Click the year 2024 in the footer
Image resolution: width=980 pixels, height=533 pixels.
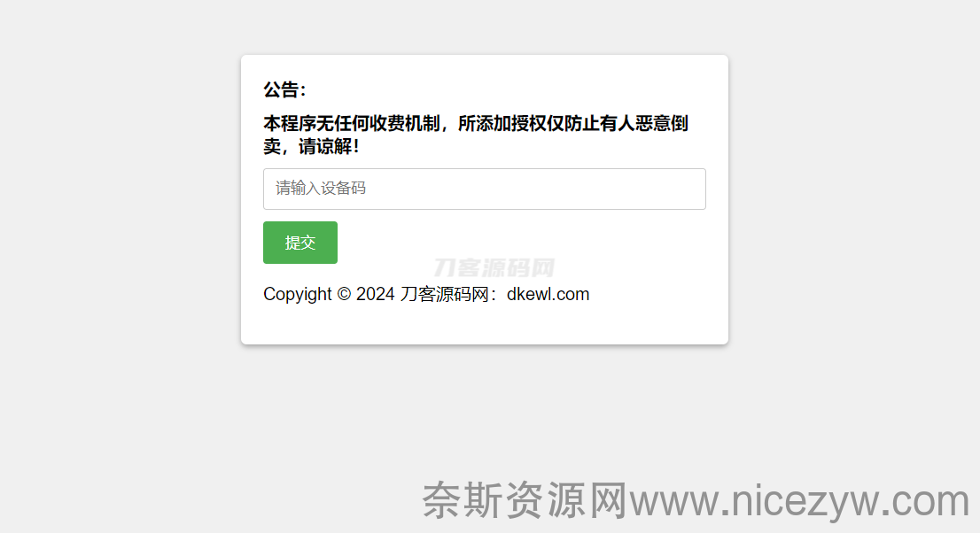point(375,294)
